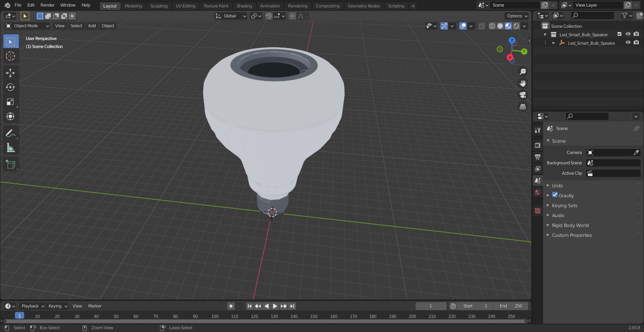The image size is (644, 332).
Task: Open the Render menu
Action: click(48, 5)
